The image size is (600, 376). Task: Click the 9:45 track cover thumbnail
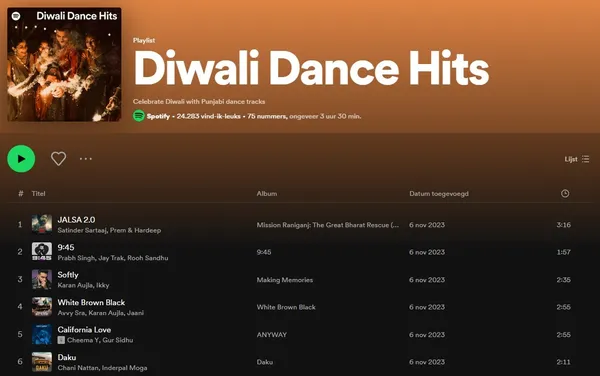click(42, 252)
